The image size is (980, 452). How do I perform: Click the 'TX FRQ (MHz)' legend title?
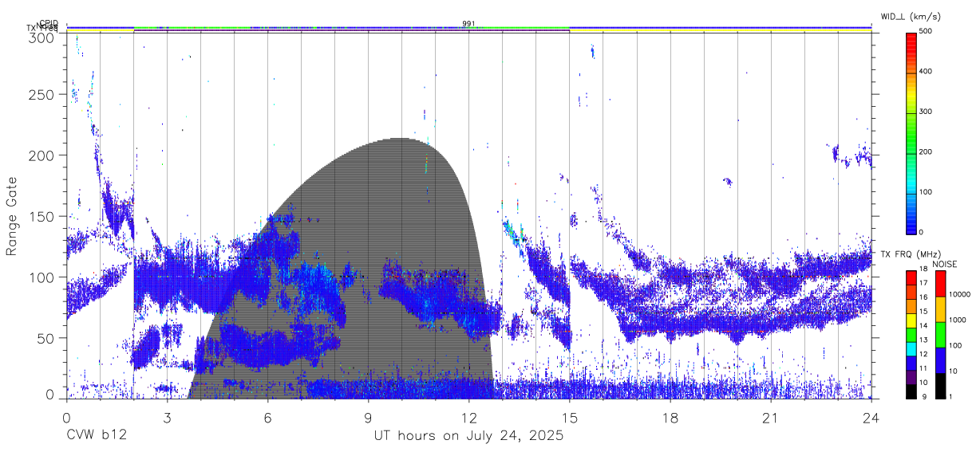pos(911,254)
